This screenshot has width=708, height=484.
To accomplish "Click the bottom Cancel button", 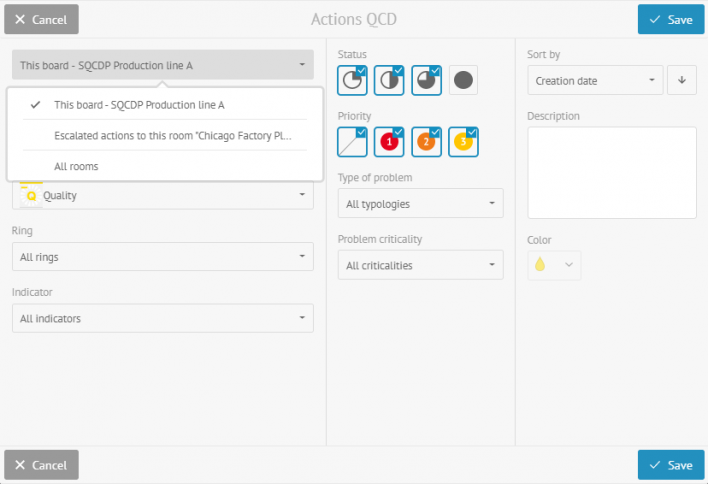I will tap(42, 465).
